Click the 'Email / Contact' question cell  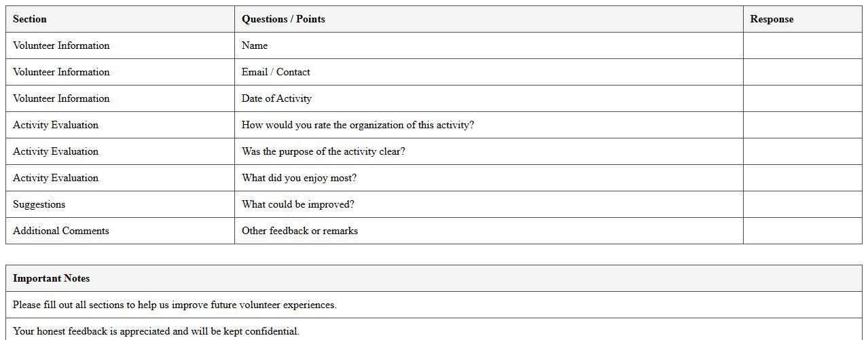click(276, 72)
